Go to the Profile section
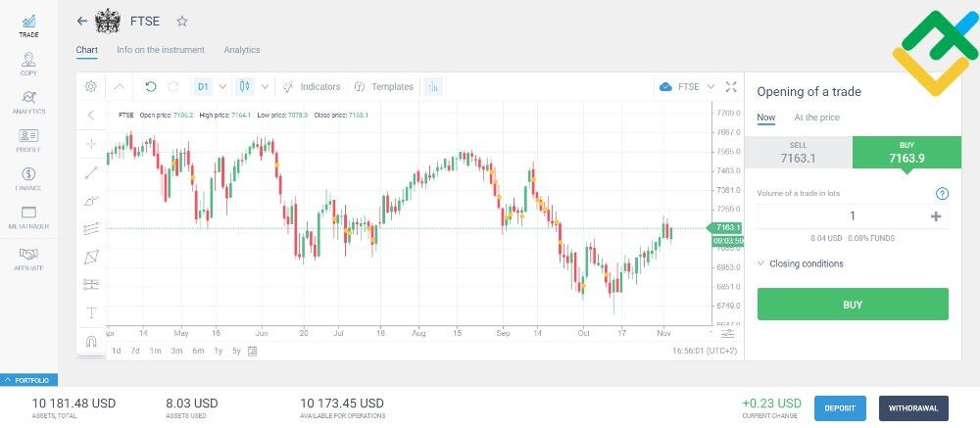Screen dimensions: 980x428 click(28, 141)
